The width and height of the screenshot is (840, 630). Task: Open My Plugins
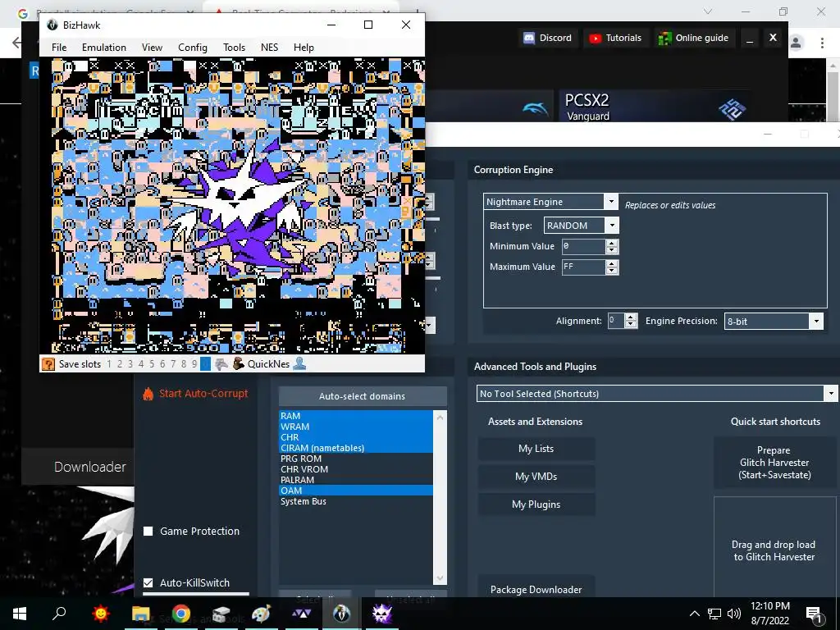click(x=536, y=504)
